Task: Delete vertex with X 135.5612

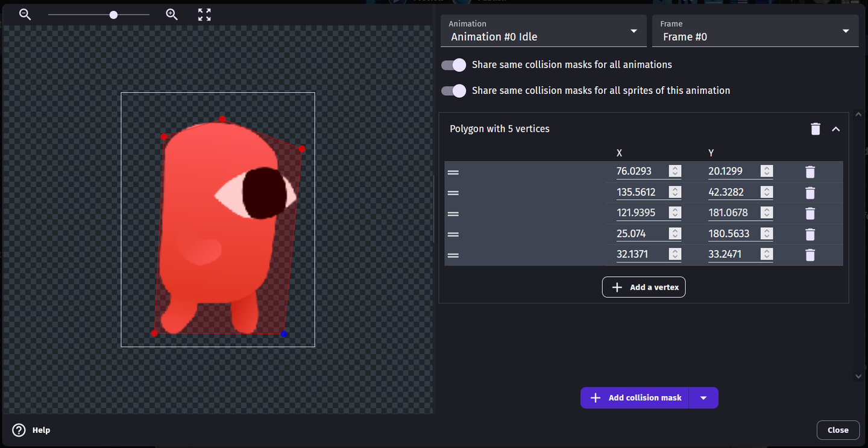Action: point(810,193)
